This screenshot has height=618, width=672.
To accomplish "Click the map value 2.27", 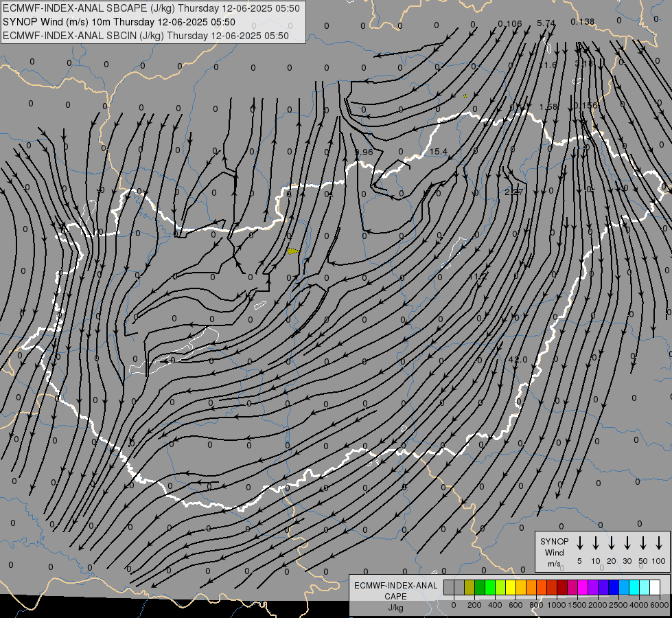I will [513, 192].
